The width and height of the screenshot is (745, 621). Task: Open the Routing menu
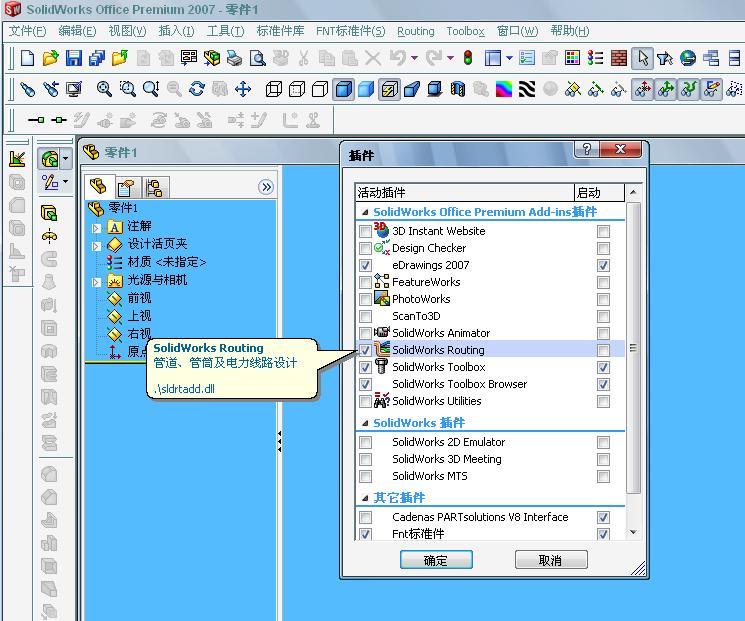416,31
